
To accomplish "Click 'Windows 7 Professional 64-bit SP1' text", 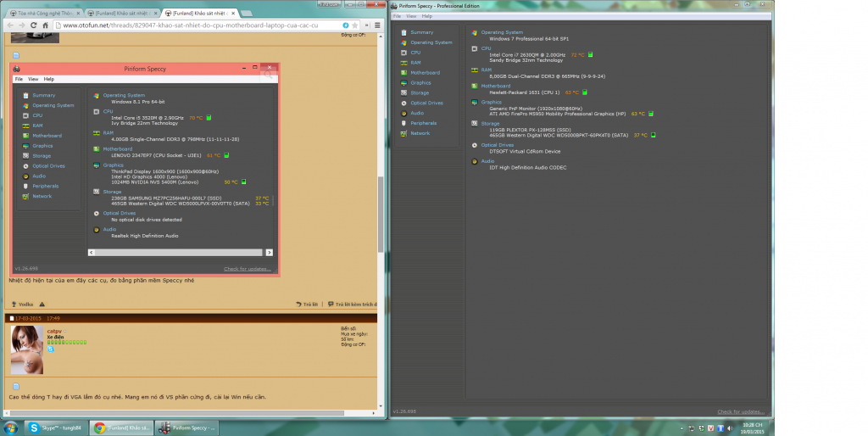I will (529, 39).
